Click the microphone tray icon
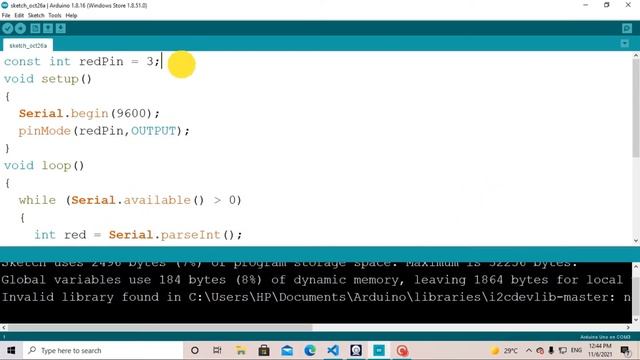Viewport: 640px width, 360px height. tap(551, 351)
